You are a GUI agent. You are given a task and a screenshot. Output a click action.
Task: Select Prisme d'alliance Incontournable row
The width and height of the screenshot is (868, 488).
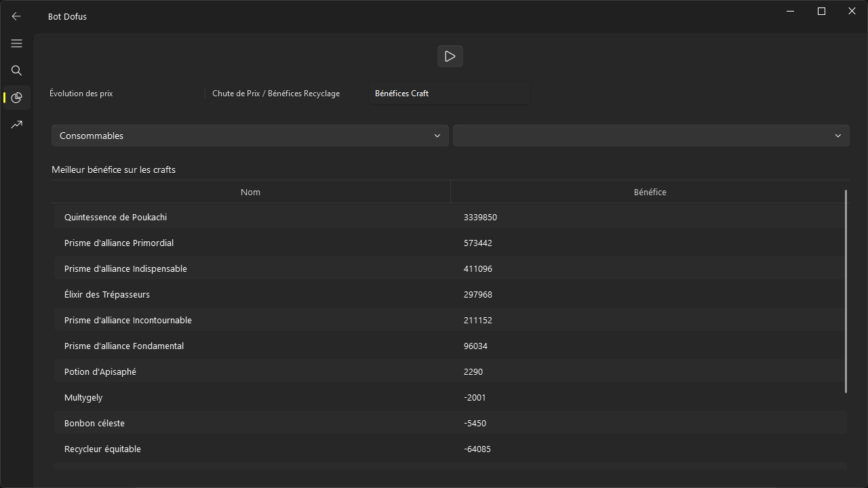pos(450,320)
